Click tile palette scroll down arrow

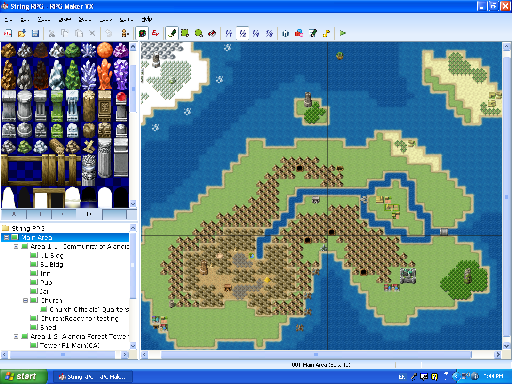point(133,203)
